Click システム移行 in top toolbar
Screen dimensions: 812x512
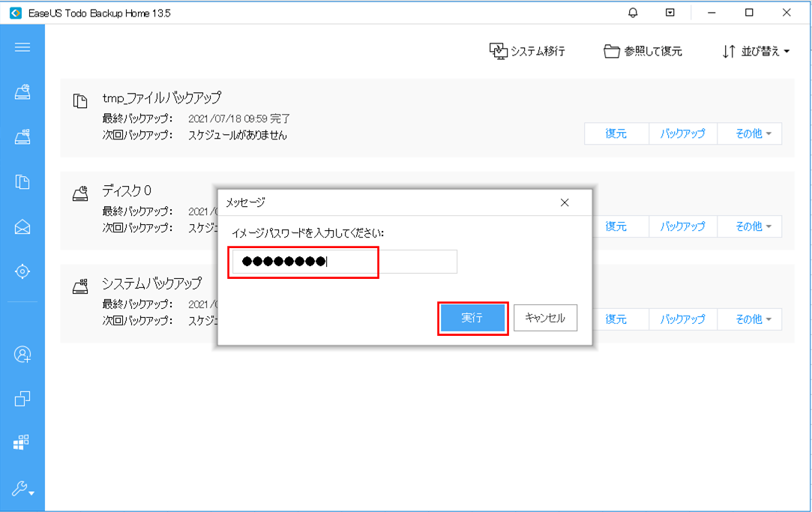[x=527, y=52]
